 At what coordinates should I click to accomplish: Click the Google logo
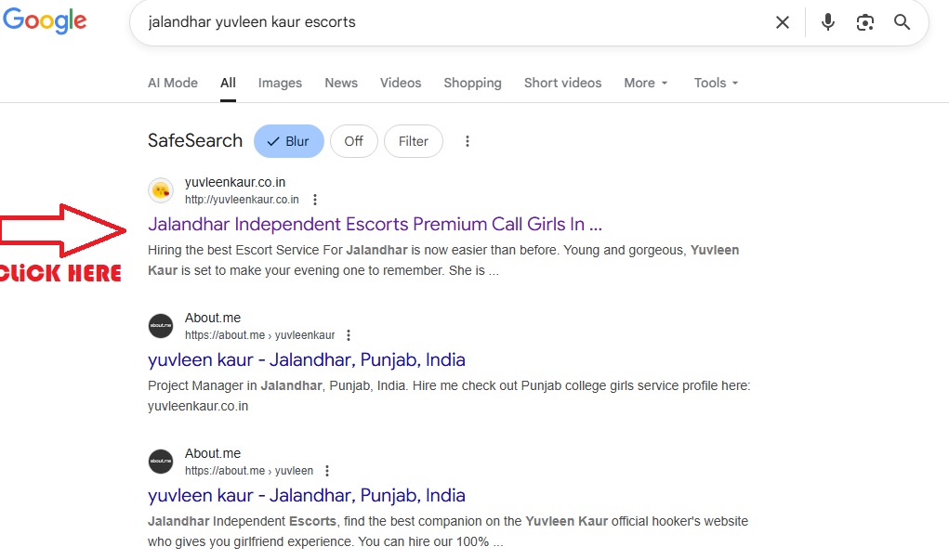pyautogui.click(x=45, y=22)
